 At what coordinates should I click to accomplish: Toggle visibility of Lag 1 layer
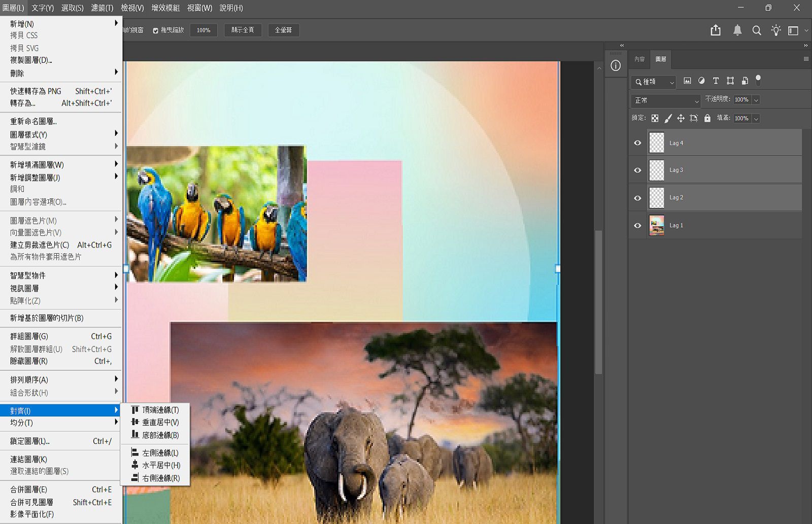click(637, 225)
